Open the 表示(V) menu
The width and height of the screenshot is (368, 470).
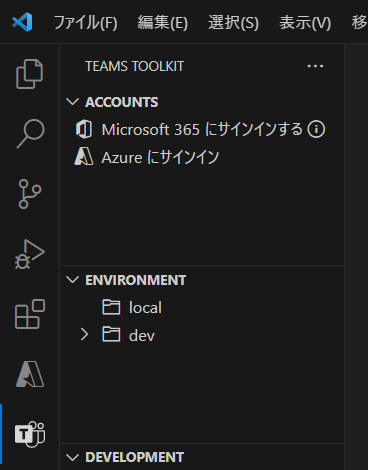[x=305, y=23]
